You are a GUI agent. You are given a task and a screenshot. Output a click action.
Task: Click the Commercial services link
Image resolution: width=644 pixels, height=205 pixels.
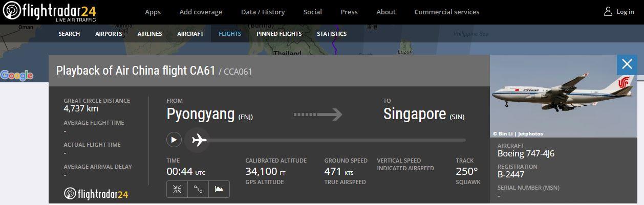pos(447,12)
